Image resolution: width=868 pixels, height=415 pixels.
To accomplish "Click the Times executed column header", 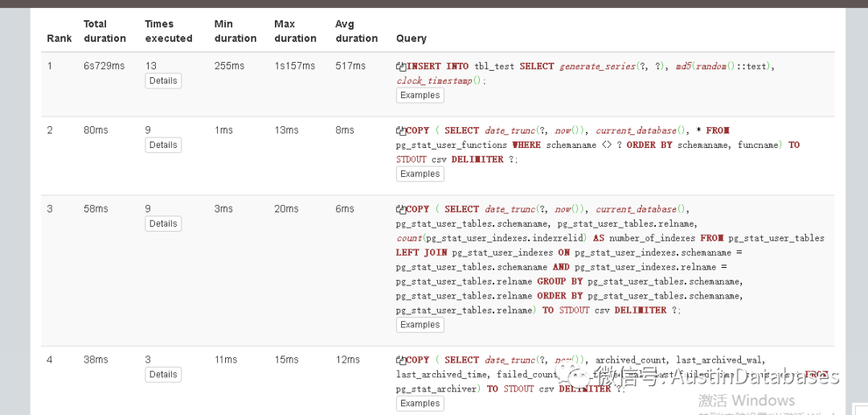I will [169, 31].
